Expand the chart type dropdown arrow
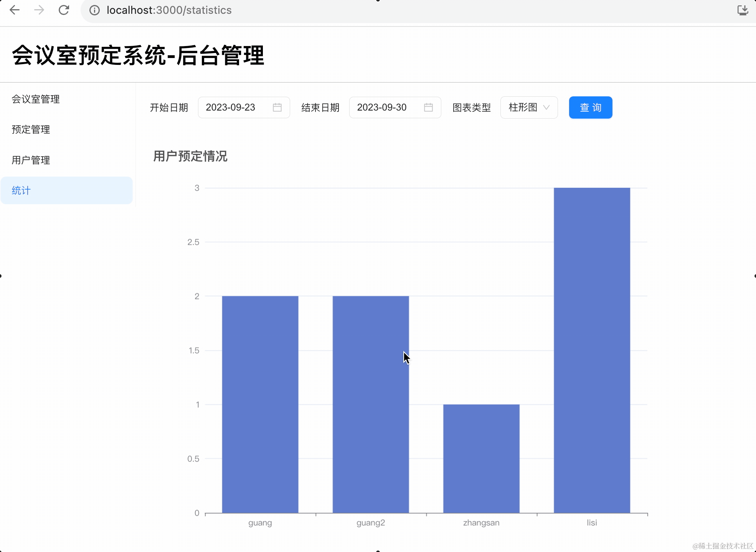The image size is (756, 552). [x=546, y=107]
